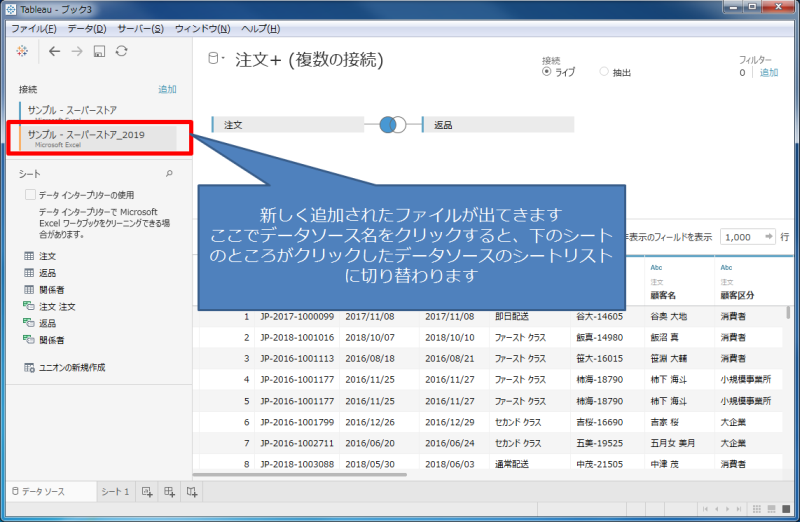The image size is (800, 522).
Task: Open the ウィンドウ(N) menu
Action: (x=203, y=29)
